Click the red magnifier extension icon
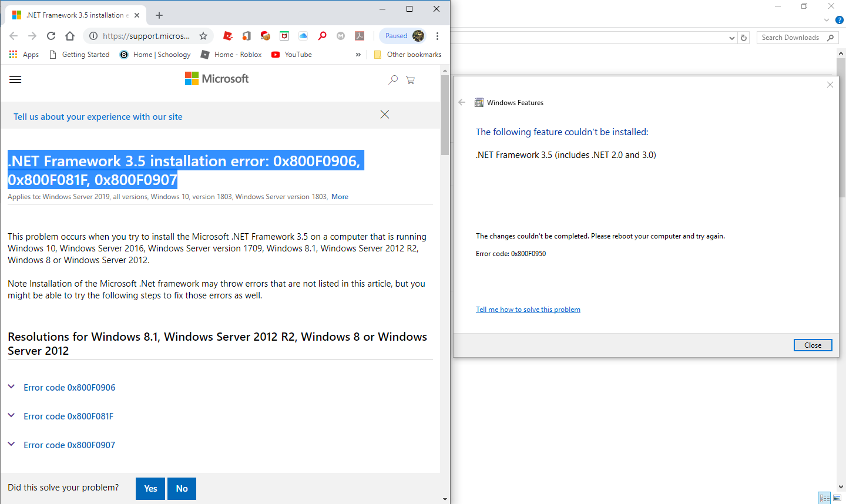 pyautogui.click(x=322, y=36)
